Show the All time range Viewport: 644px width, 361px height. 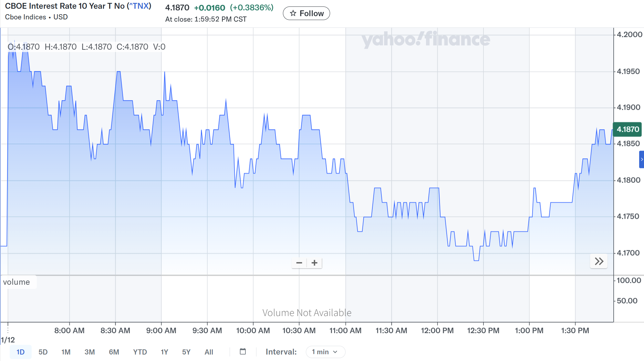[x=209, y=352]
